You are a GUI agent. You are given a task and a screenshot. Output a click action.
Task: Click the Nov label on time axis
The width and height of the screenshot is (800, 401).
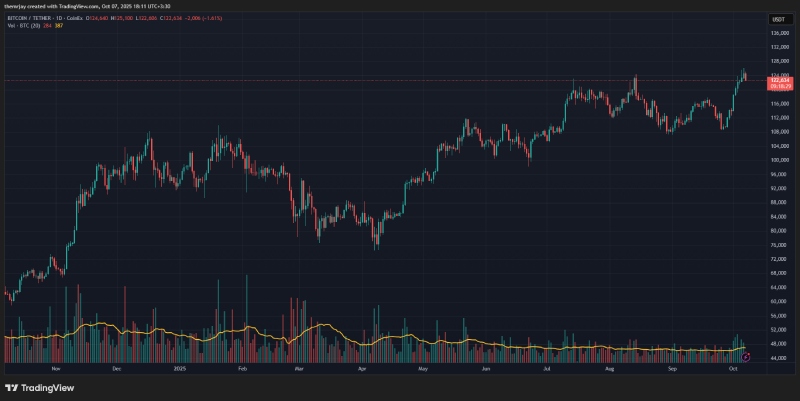click(55, 369)
